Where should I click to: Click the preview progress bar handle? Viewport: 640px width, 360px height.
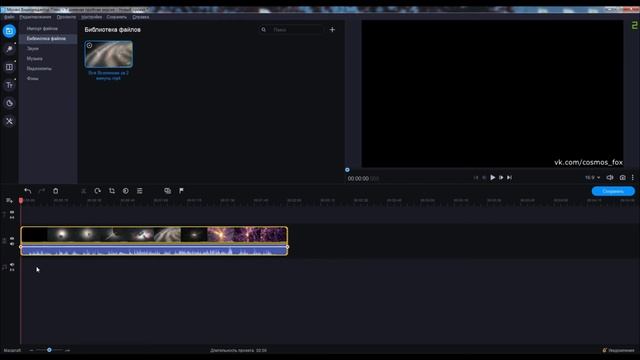(347, 170)
